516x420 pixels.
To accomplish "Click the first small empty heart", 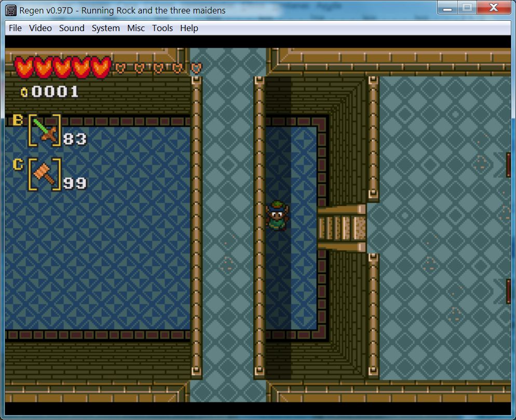I will 120,68.
